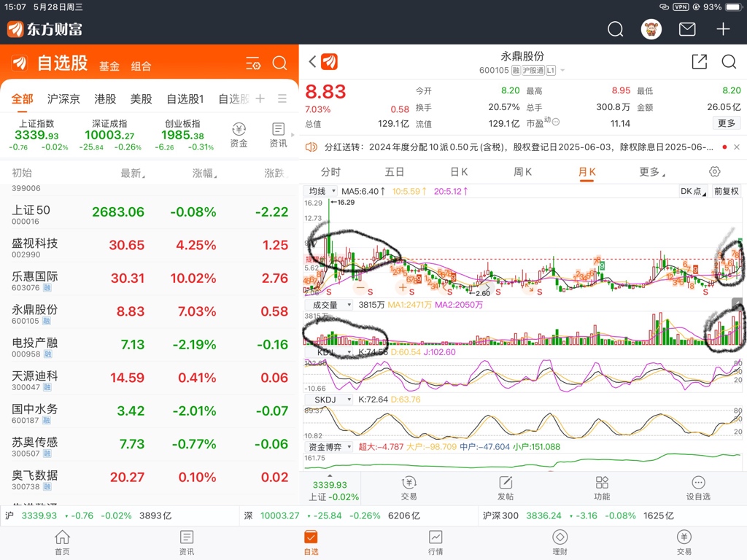
Task: Toggle the DK点 indicator markers
Action: 693,191
